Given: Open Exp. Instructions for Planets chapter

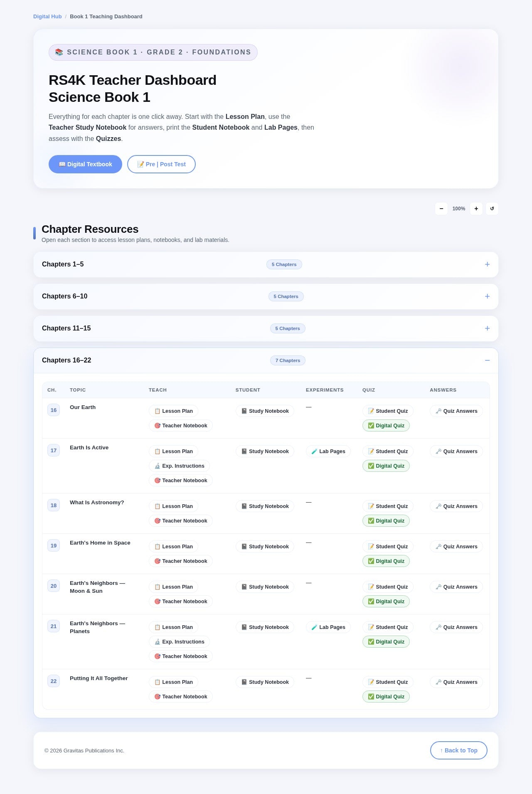Looking at the screenshot, I should pyautogui.click(x=179, y=642).
